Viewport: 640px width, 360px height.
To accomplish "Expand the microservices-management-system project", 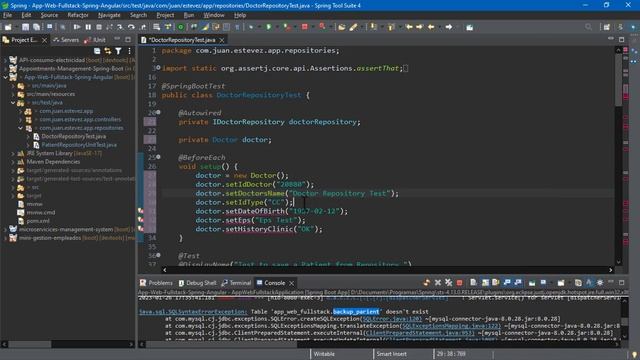I will 5,229.
